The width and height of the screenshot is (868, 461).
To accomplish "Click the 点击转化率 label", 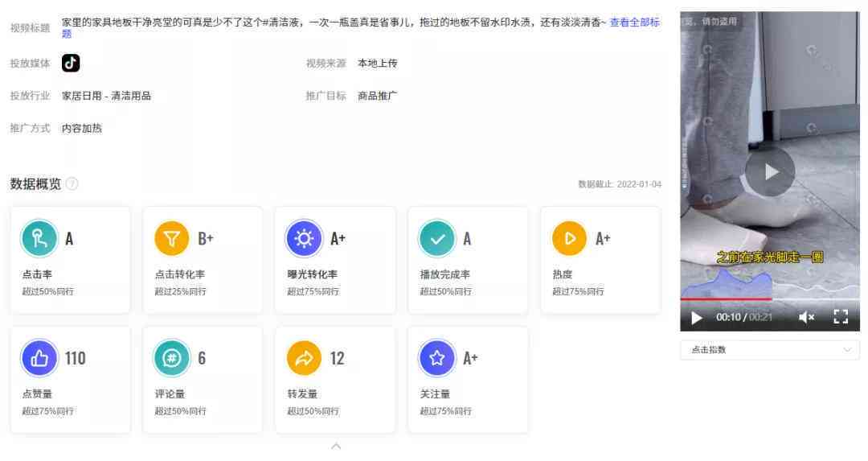I will [x=180, y=274].
